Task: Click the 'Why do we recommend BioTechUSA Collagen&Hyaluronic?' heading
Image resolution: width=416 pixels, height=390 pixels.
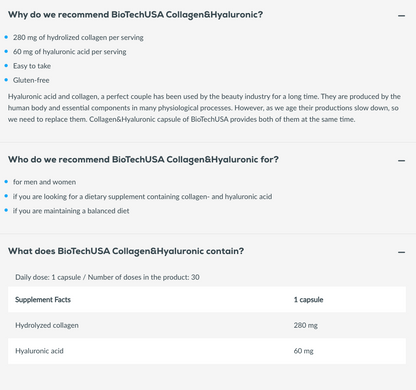Action: pyautogui.click(x=135, y=15)
